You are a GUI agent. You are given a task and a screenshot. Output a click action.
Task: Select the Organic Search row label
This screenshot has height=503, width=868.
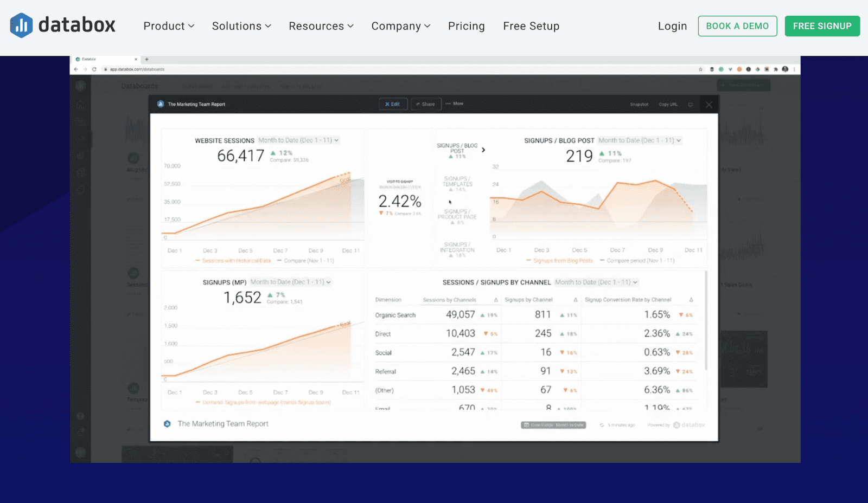point(395,315)
